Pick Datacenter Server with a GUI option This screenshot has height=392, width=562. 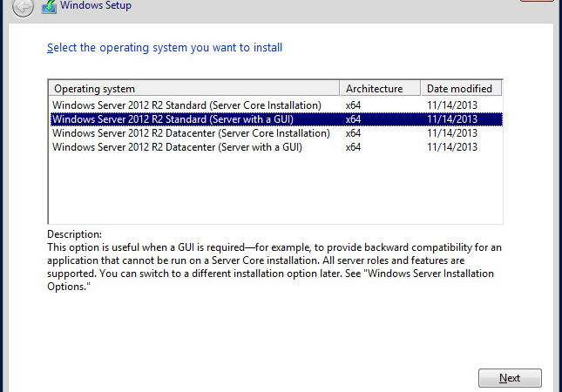[x=275, y=147]
